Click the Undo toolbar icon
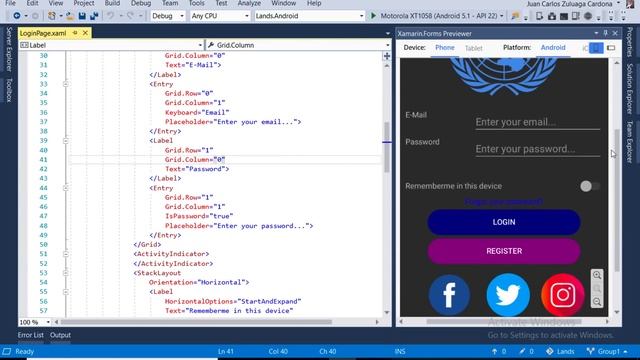 coord(110,16)
